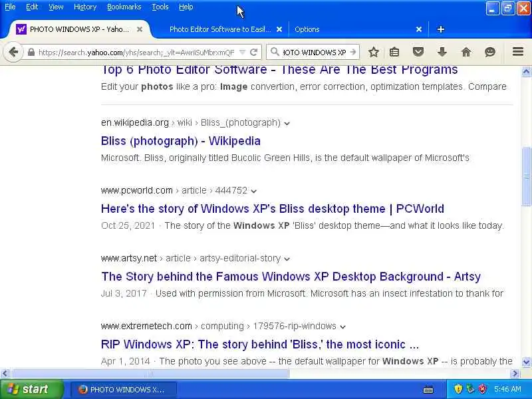
Task: Click the green network tray icon
Action: pos(470,389)
